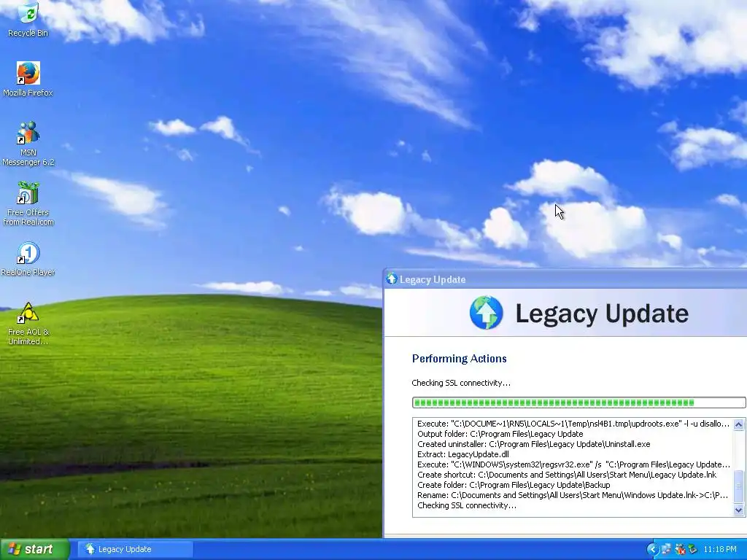Select the "Output folder: C:\Program Files\Legacy Update" log line
Screen dimensions: 747x560
500,434
